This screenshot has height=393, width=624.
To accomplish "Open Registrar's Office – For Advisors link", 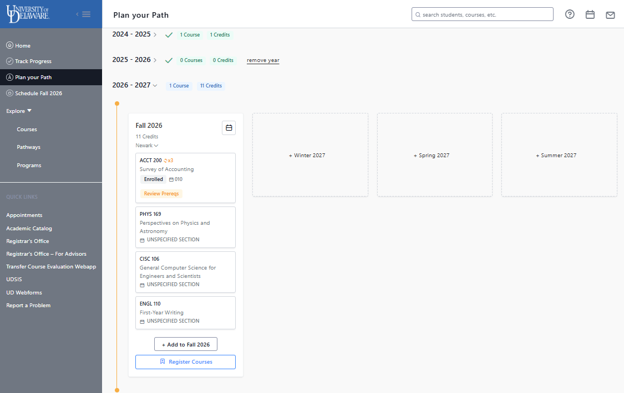I will (x=46, y=254).
